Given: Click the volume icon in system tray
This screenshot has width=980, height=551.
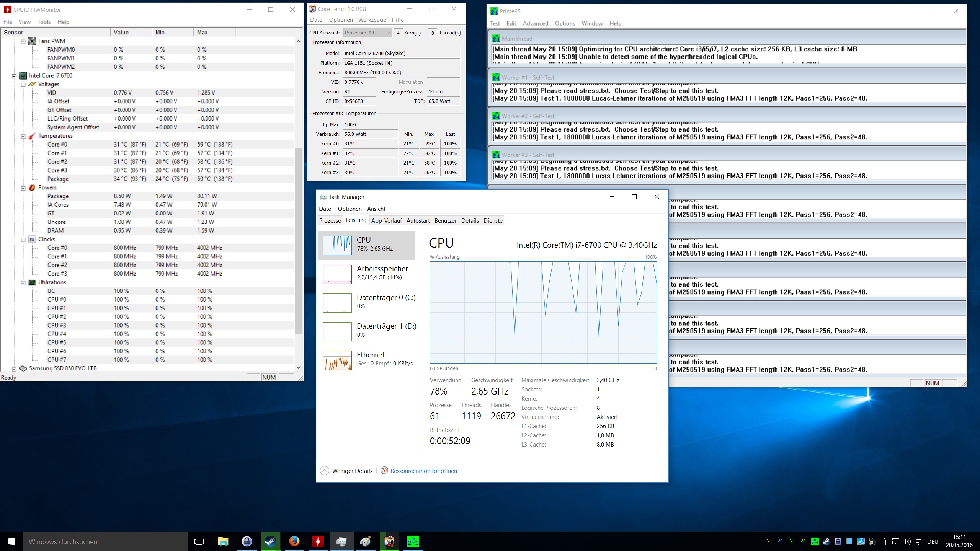Looking at the screenshot, I should point(906,541).
